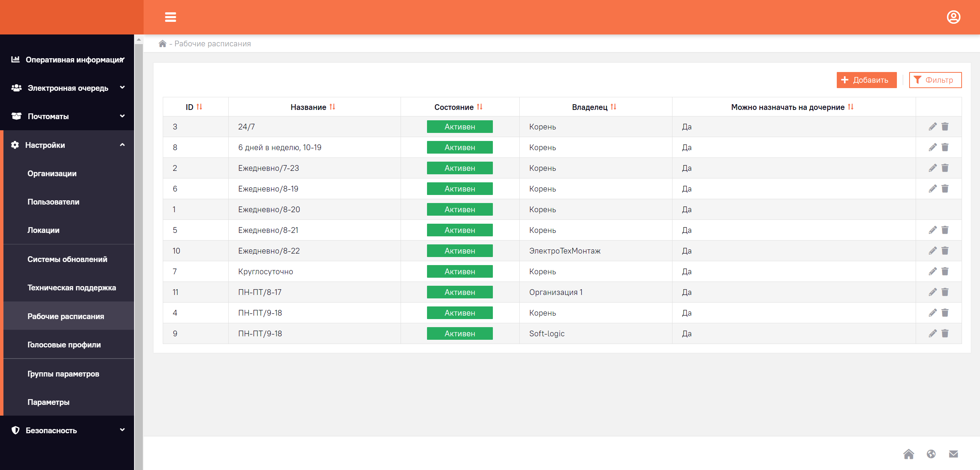This screenshot has height=470, width=980.
Task: Edit the Ежедневно/7-23 schedule
Action: pos(933,168)
